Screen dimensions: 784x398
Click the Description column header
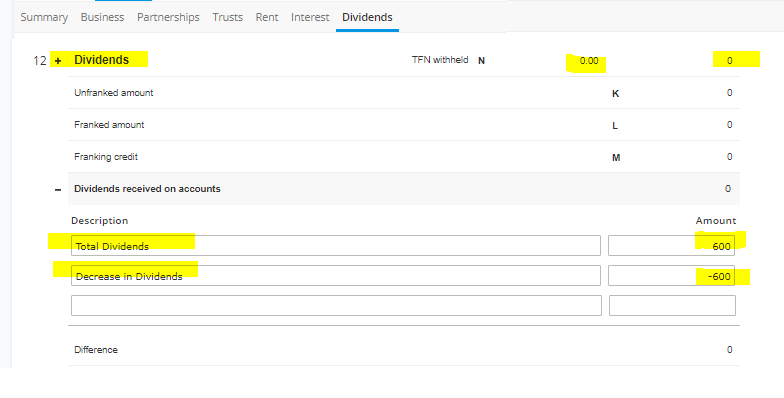(x=100, y=220)
